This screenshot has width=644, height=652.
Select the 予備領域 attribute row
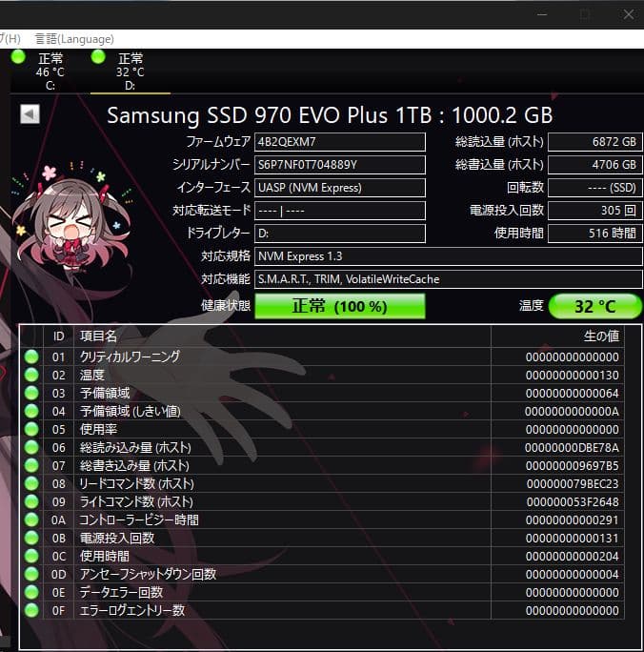coord(322,393)
